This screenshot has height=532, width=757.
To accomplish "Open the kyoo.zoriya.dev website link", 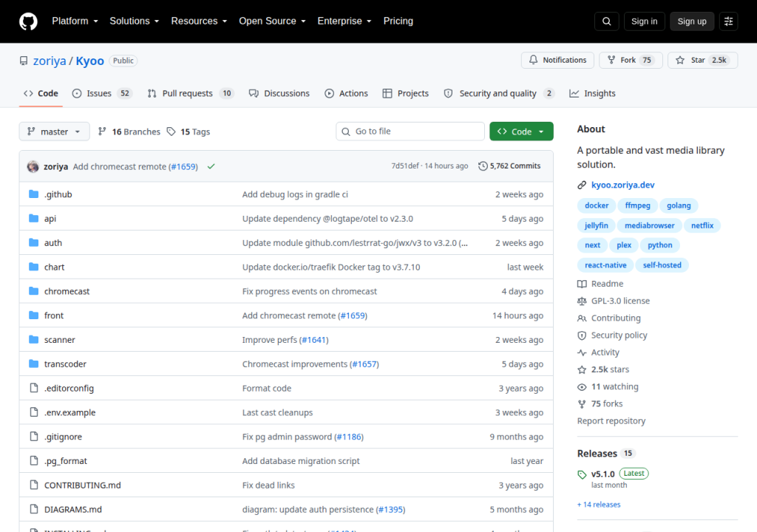I will 622,185.
